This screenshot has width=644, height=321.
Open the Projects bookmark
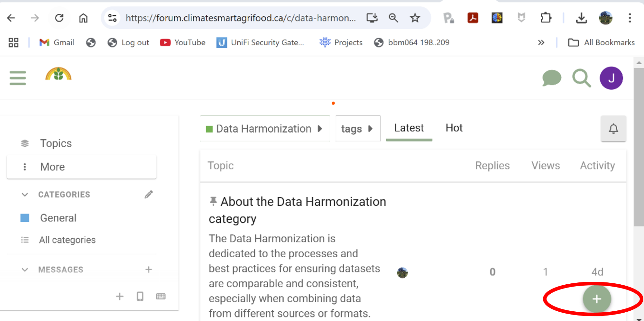(341, 42)
